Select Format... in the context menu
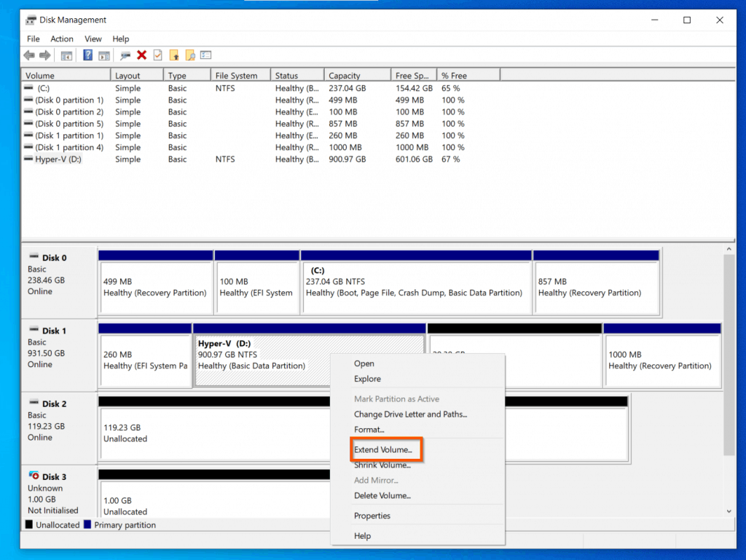746x560 pixels. coord(417,429)
